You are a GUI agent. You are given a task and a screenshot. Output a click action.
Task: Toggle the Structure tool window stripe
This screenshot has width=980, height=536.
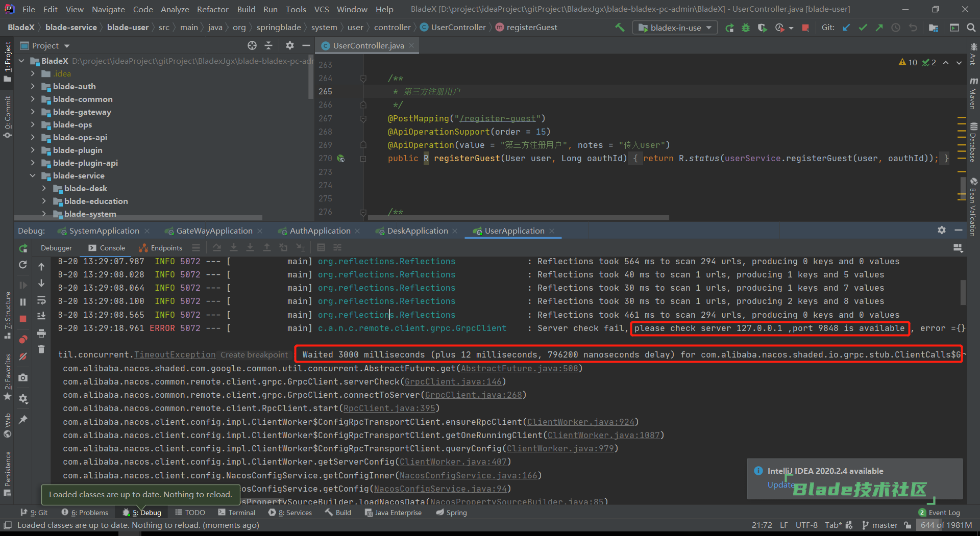pyautogui.click(x=7, y=315)
